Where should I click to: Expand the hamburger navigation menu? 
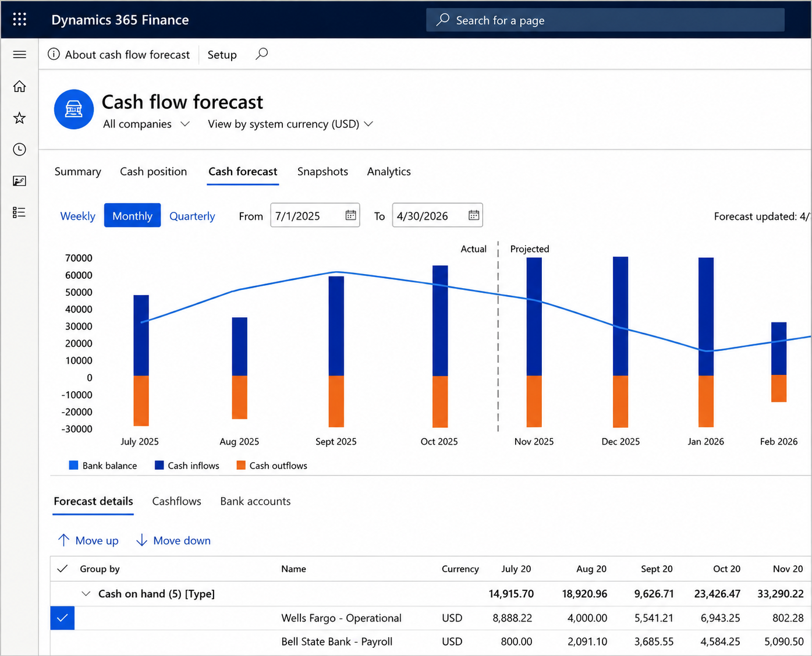[x=20, y=55]
